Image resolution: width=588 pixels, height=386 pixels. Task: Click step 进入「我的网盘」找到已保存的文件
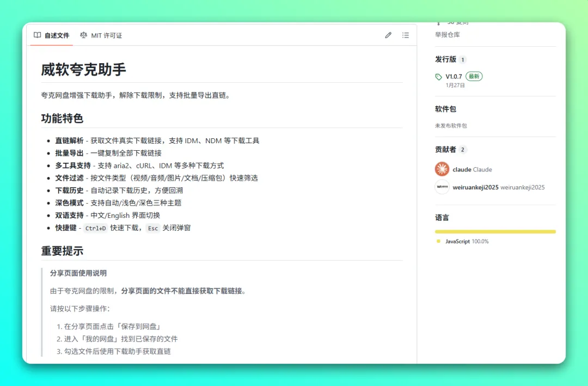(121, 339)
